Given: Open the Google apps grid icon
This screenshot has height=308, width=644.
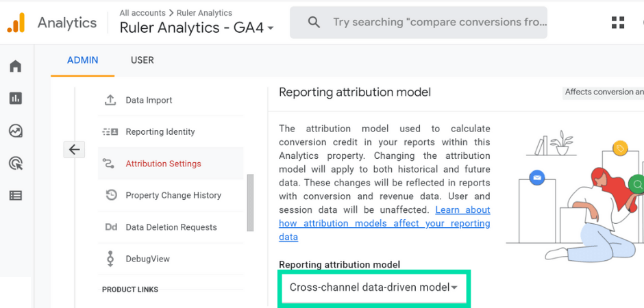Looking at the screenshot, I should (x=618, y=23).
